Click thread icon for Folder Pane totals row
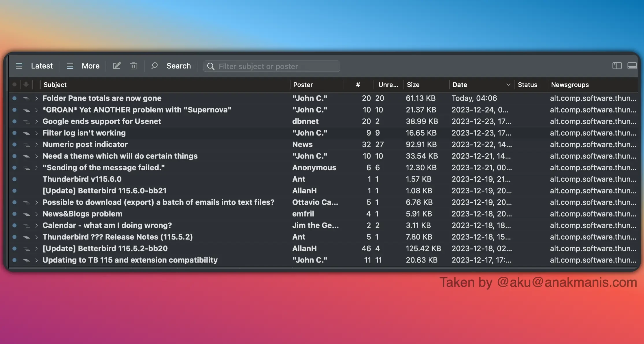The width and height of the screenshot is (644, 344). 26,99
